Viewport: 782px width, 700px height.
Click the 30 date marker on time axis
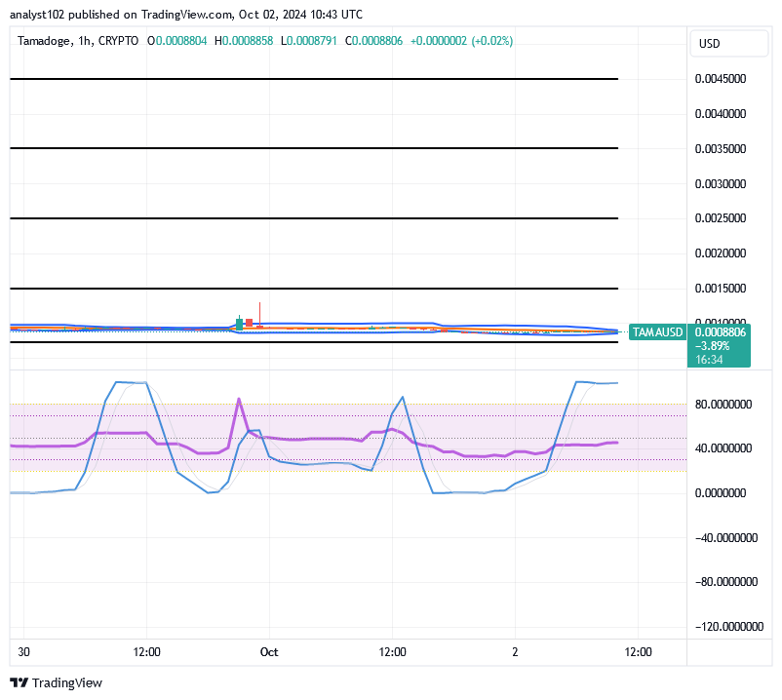click(23, 651)
